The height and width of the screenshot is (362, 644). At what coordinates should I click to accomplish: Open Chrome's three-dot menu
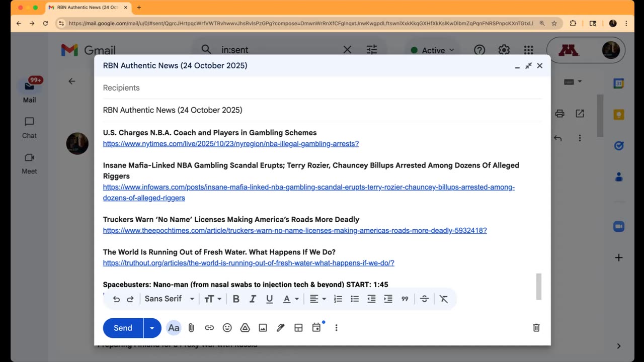pyautogui.click(x=626, y=23)
